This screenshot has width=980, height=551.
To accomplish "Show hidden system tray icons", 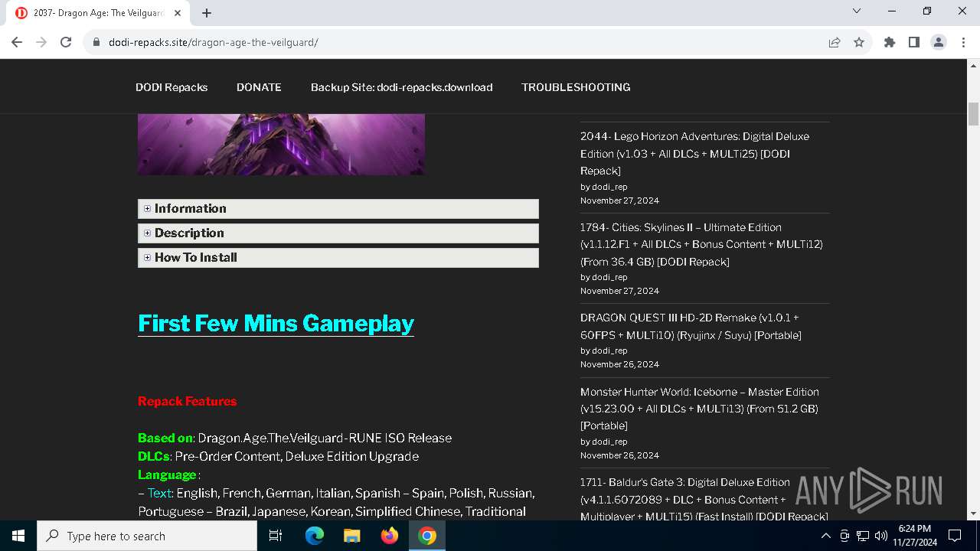I will (x=825, y=536).
